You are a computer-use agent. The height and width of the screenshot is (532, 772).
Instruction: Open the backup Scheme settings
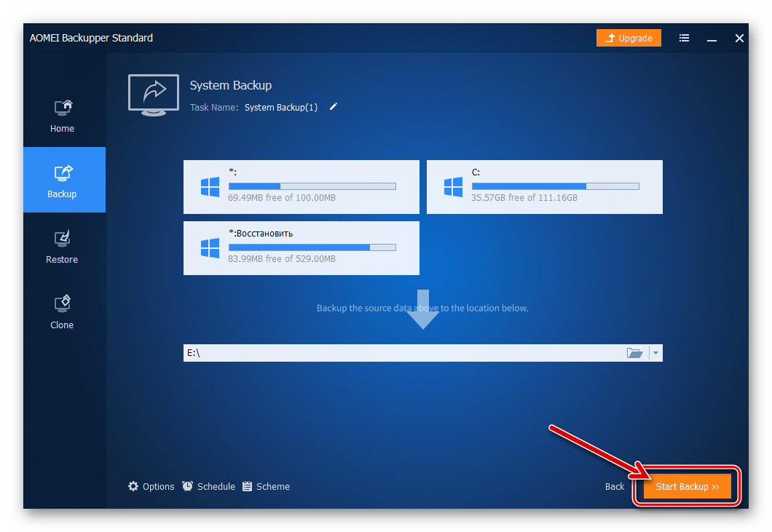266,486
